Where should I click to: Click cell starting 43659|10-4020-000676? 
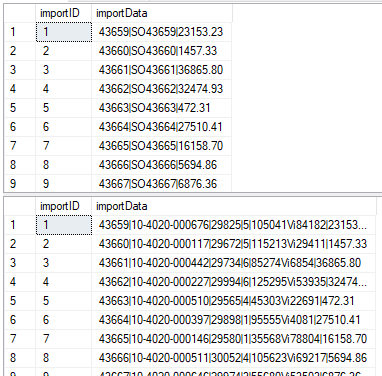tap(234, 225)
